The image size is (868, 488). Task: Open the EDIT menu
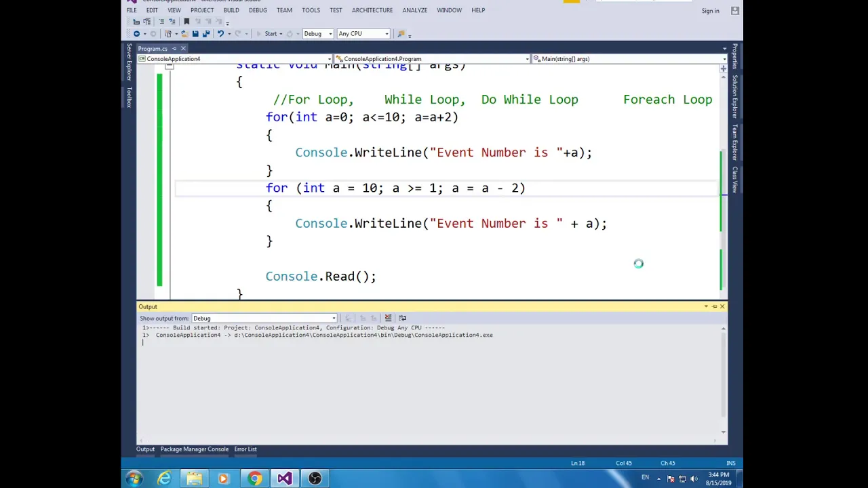point(152,10)
